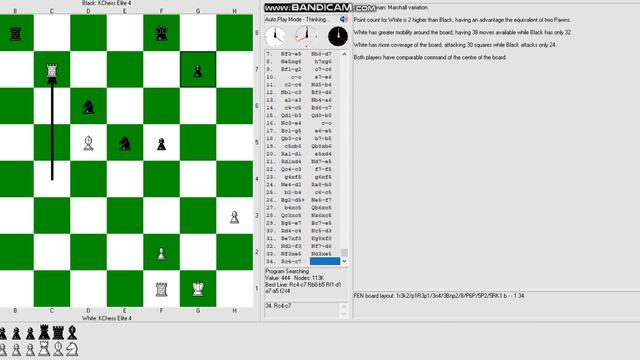Click the captured black rook

58,333
